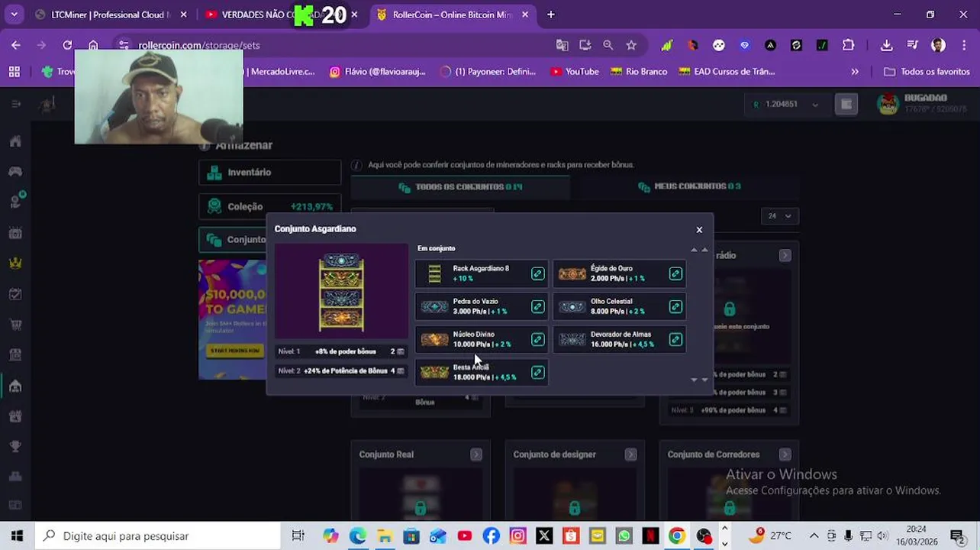
Task: Open the tasks calendar-check icon in sidebar
Action: point(15,294)
